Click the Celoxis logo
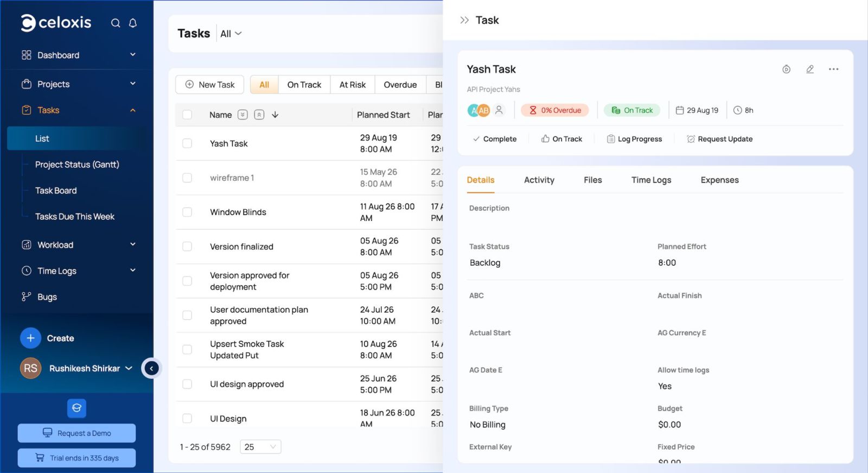Viewport: 868px width, 473px height. (56, 22)
